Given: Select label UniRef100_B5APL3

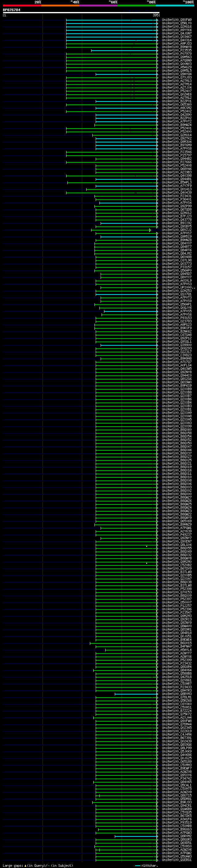Looking at the screenshot, I should (x=176, y=182).
